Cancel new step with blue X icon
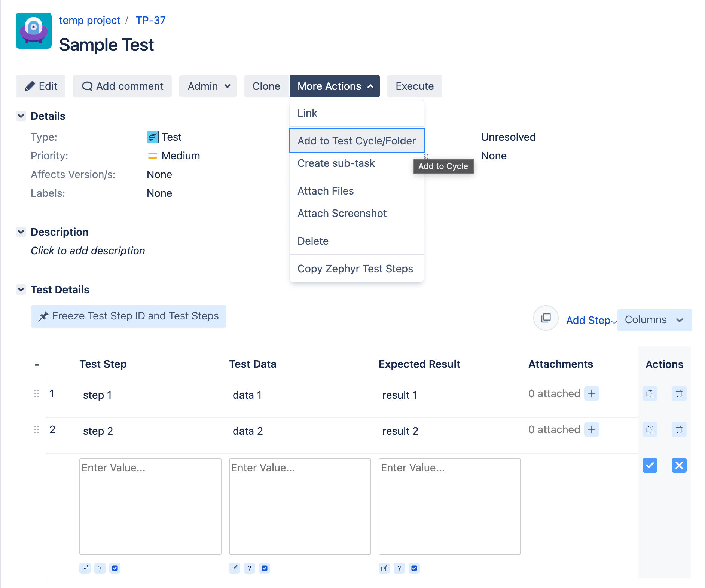Viewport: 705px width, 588px height. tap(679, 466)
